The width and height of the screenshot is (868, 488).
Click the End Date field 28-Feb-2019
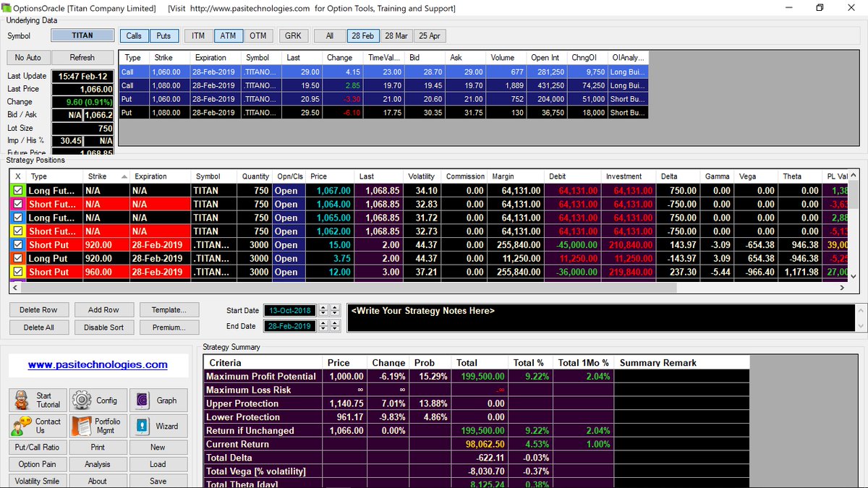point(289,326)
